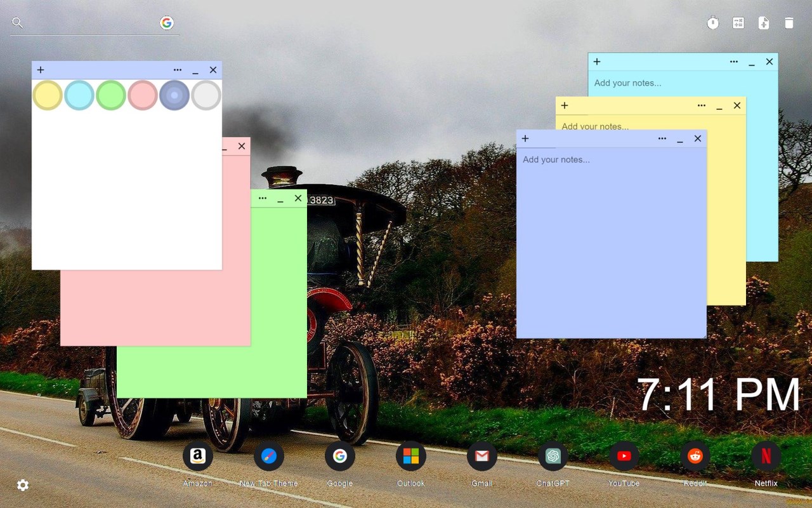Screen dimensions: 812x508
Task: Click the 7:11 PM clock
Action: click(x=719, y=394)
